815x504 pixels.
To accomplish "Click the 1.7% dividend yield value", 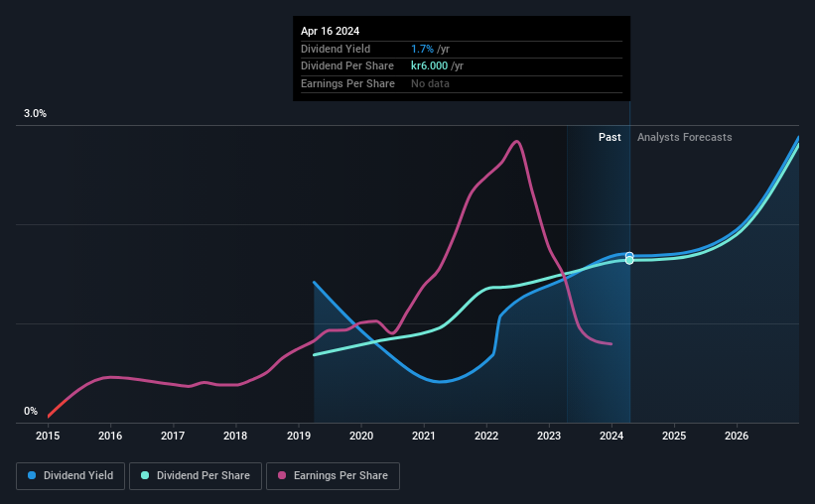I will tap(422, 49).
